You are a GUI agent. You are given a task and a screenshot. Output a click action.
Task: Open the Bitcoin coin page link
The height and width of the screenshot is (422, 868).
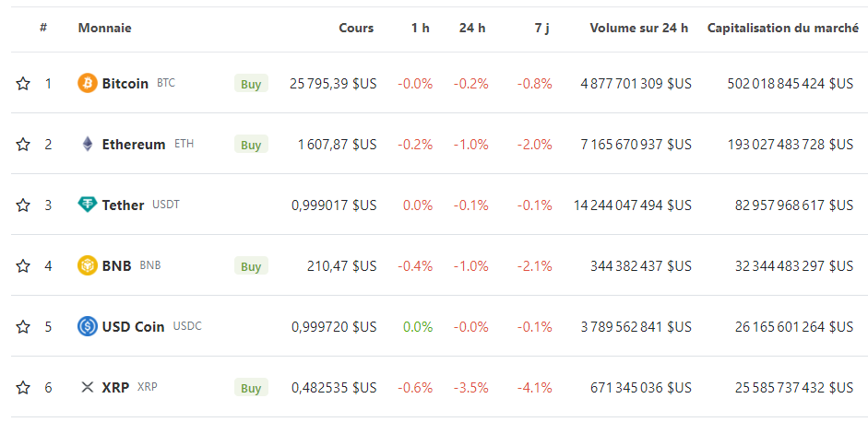(x=125, y=84)
